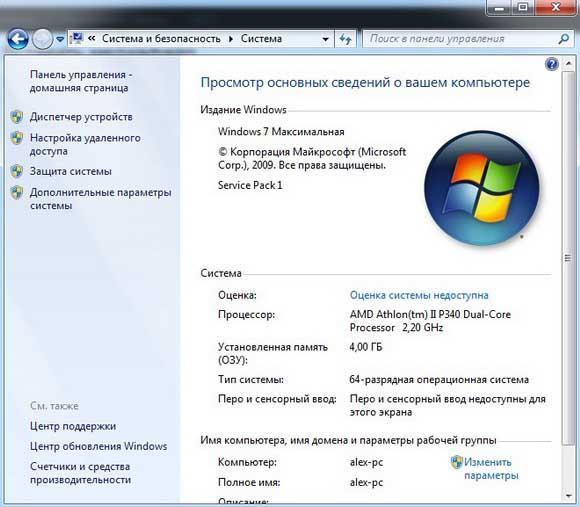The width and height of the screenshot is (580, 507).
Task: Click the shield icon next to Диспетчер устройств
Action: point(17,117)
